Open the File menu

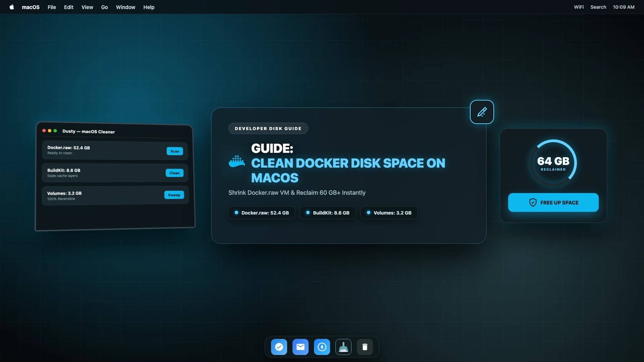(x=52, y=7)
